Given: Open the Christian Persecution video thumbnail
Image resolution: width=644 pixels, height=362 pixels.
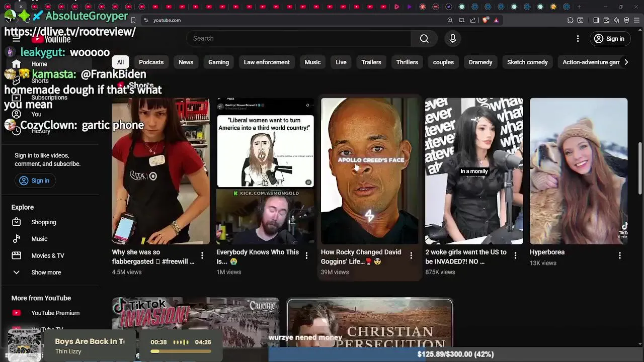Looking at the screenshot, I should (370, 323).
